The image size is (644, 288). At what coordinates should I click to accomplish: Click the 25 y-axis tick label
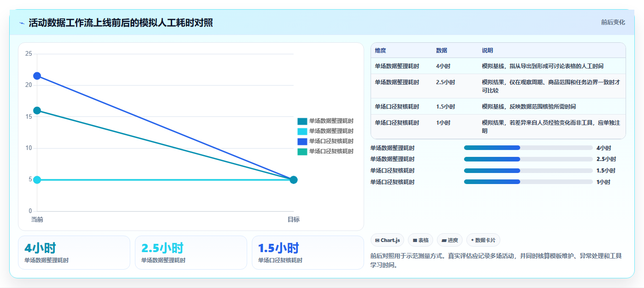[29, 54]
